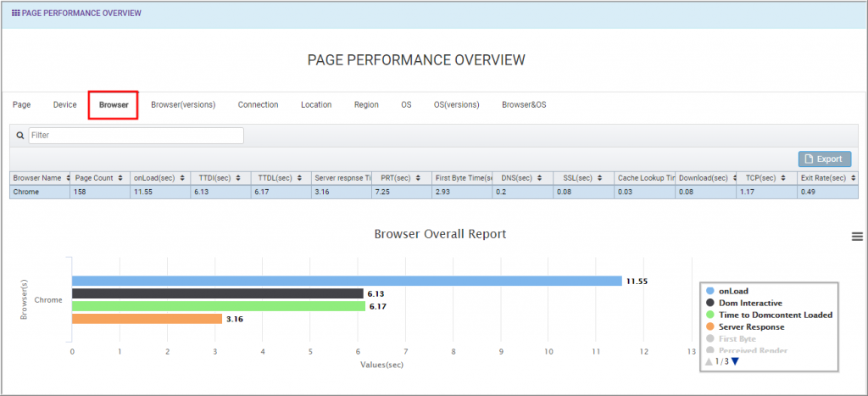
Task: Click the table cell value 1.17
Action: point(766,192)
